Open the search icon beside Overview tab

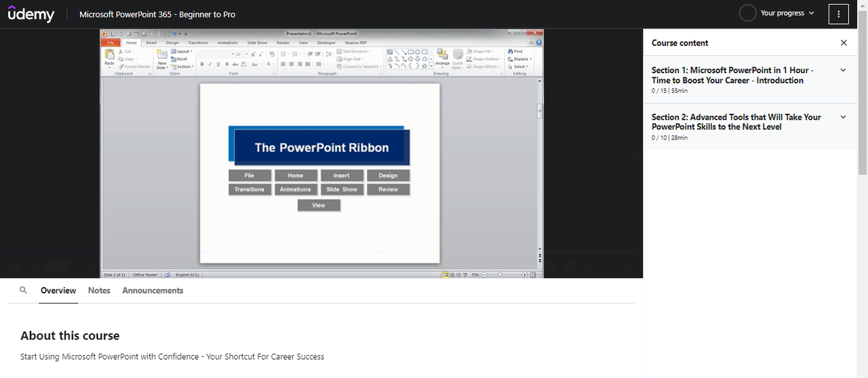23,290
